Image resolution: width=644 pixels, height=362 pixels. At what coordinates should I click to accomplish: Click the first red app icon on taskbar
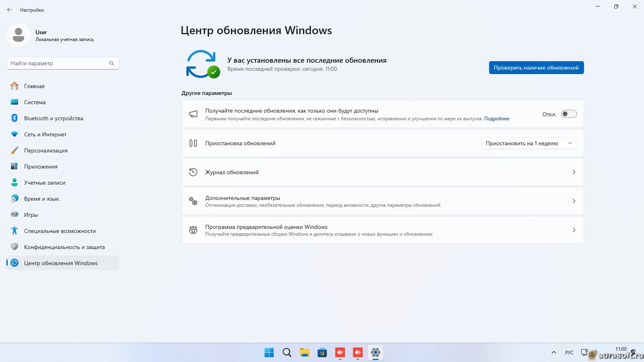(340, 353)
